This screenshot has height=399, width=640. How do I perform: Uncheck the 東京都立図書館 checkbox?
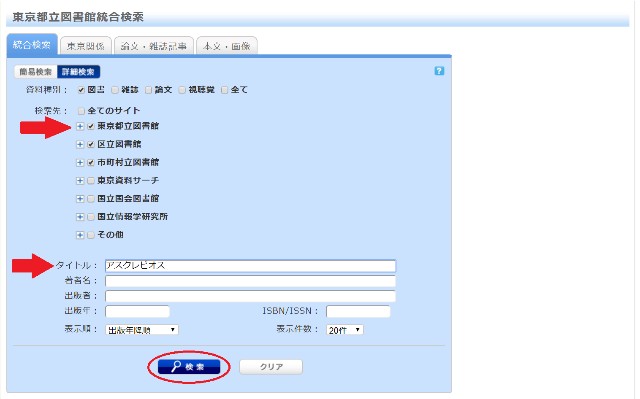pos(91,126)
